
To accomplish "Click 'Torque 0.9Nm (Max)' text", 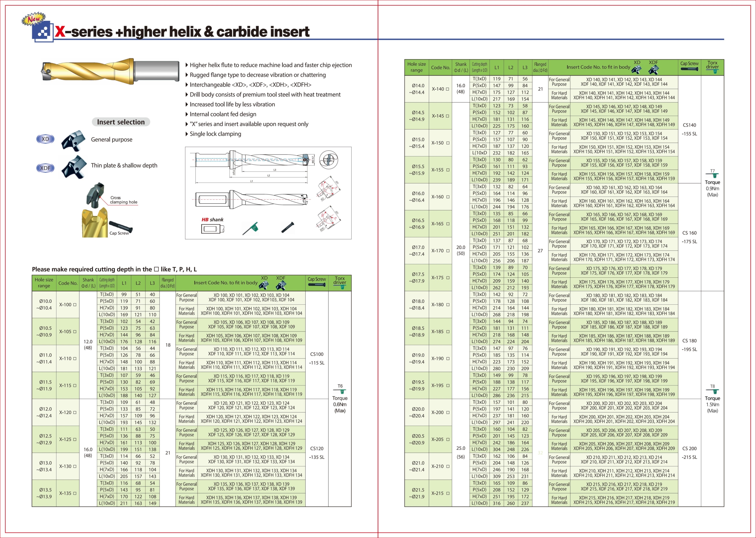I will pos(712,188).
